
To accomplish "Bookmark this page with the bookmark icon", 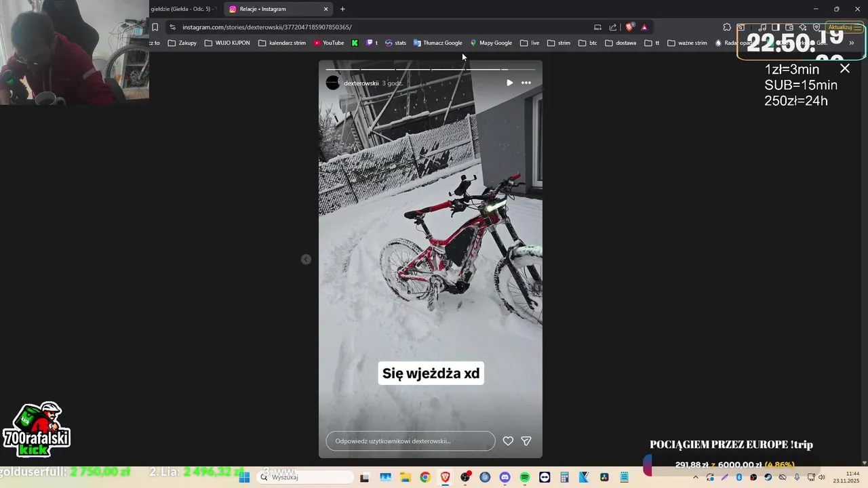I will (x=155, y=27).
